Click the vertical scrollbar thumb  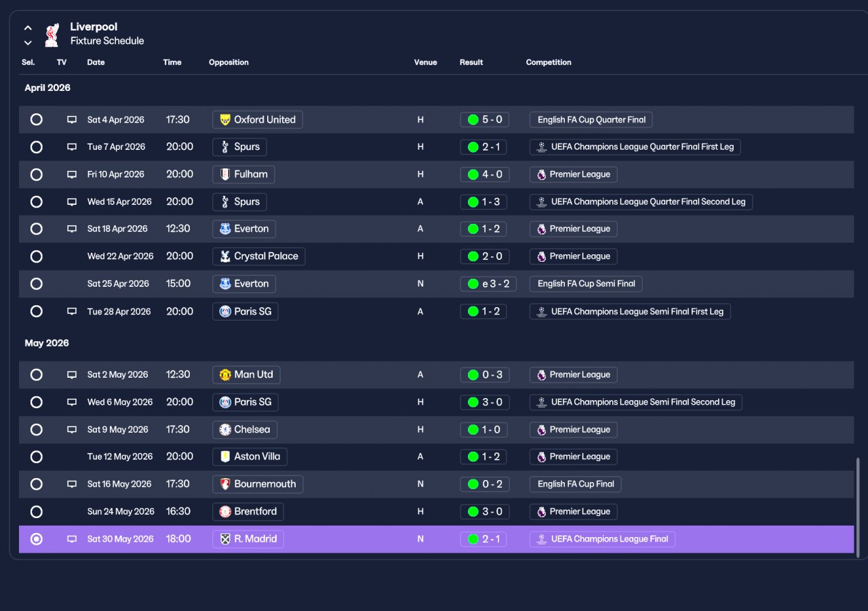[x=858, y=507]
